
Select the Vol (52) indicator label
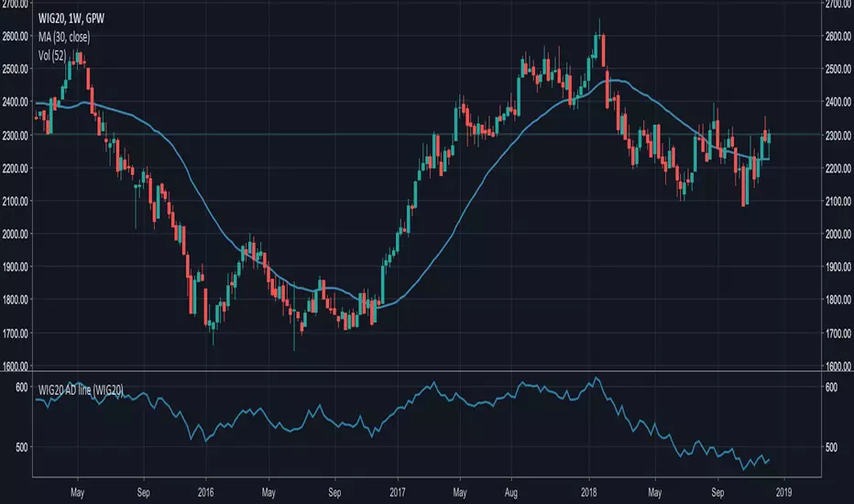point(52,55)
